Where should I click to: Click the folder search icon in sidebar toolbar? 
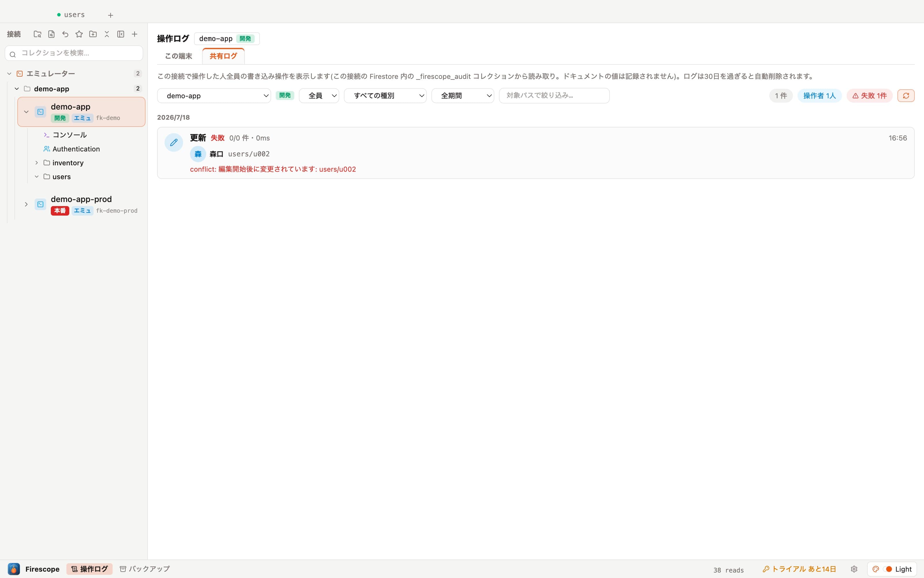coord(38,34)
